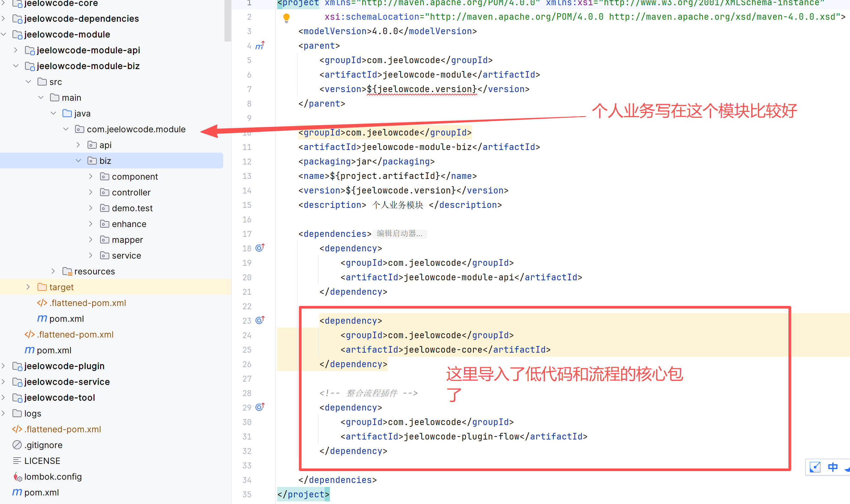
Task: Click the input method pen icon at bottom right
Action: (815, 467)
